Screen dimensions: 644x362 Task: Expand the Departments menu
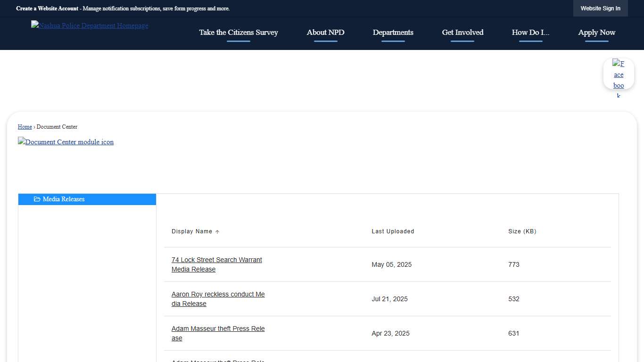tap(393, 33)
